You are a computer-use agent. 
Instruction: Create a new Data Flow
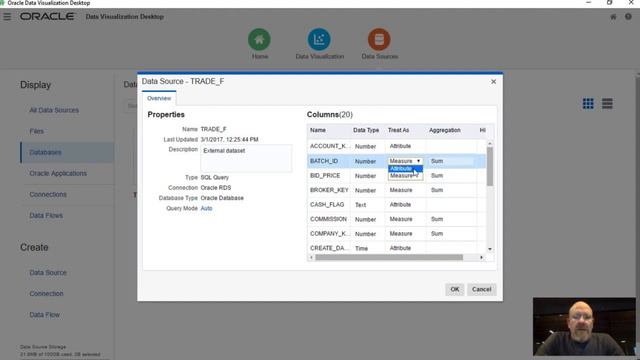(x=44, y=315)
